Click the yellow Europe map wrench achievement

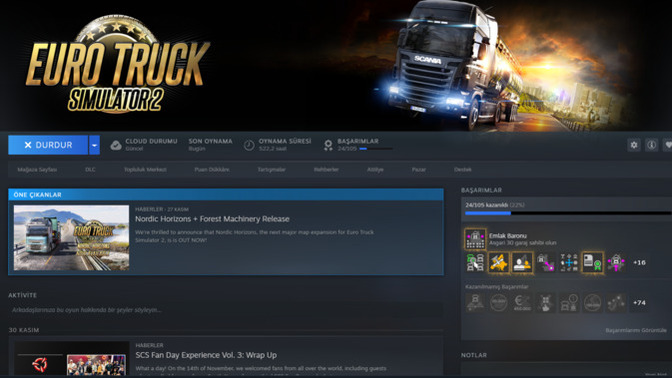pos(499,262)
